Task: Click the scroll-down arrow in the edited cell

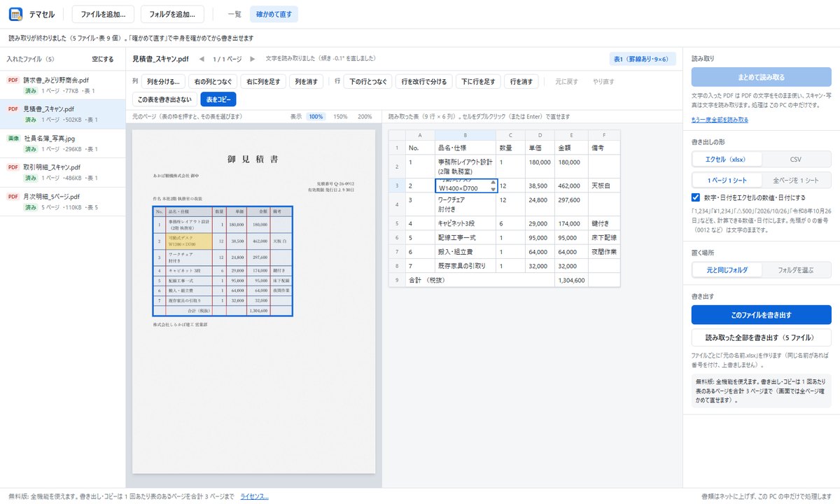Action: click(x=493, y=189)
